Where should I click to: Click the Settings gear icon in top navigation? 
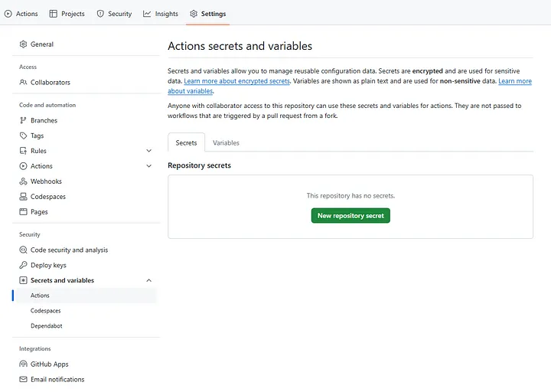pos(194,14)
